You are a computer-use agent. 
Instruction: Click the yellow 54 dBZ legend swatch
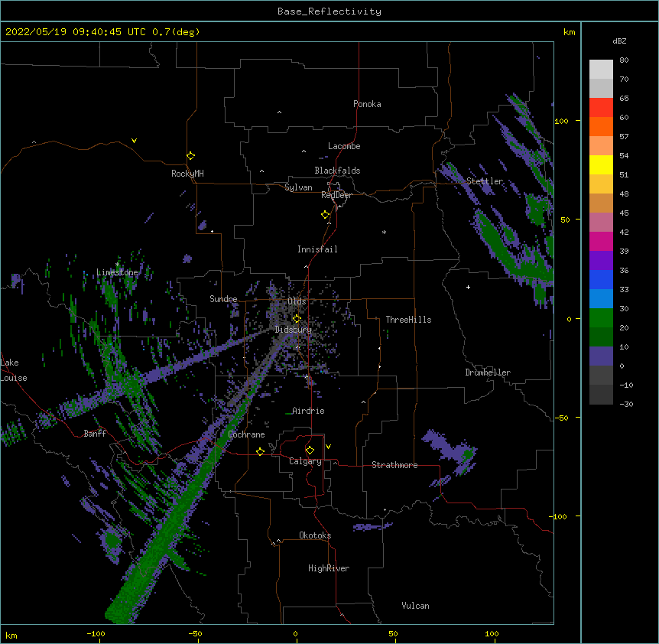tap(601, 164)
